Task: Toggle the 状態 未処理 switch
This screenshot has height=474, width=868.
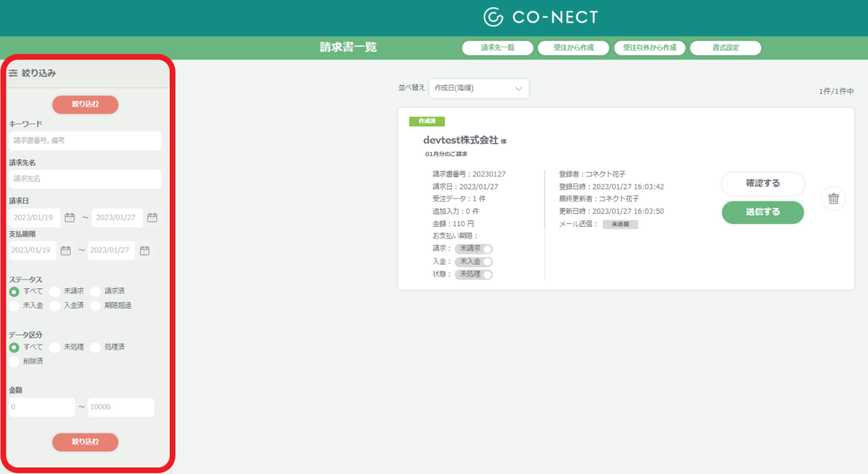Action: click(474, 275)
